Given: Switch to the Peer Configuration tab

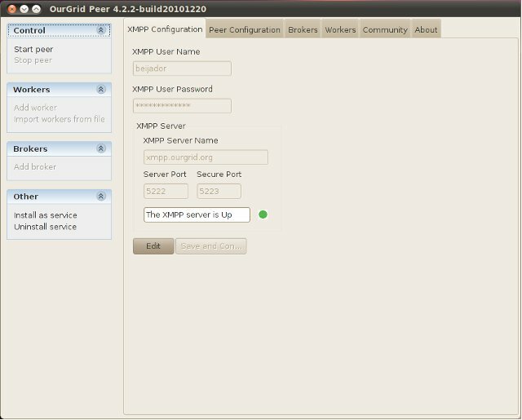Looking at the screenshot, I should [x=245, y=30].
